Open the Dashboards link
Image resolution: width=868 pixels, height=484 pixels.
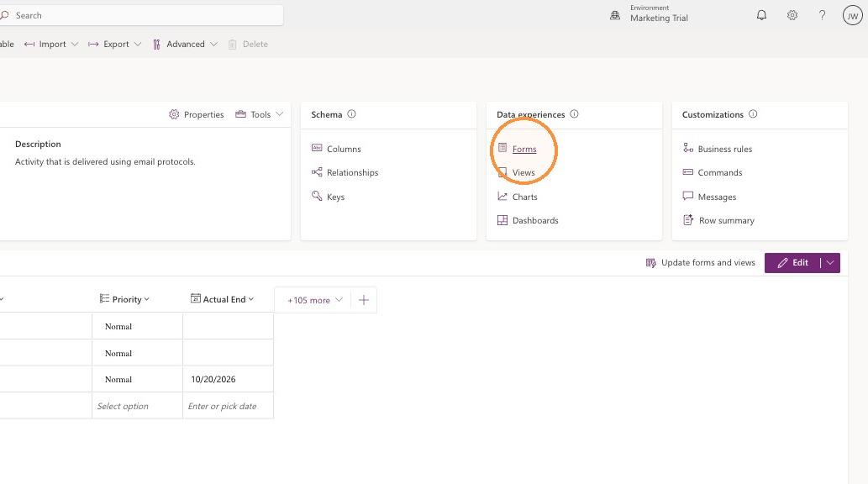pyautogui.click(x=535, y=220)
